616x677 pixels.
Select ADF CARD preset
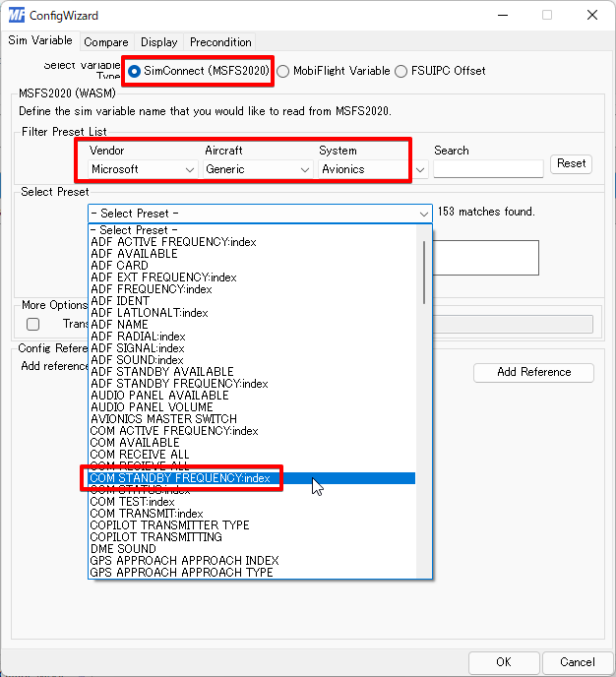252,265
